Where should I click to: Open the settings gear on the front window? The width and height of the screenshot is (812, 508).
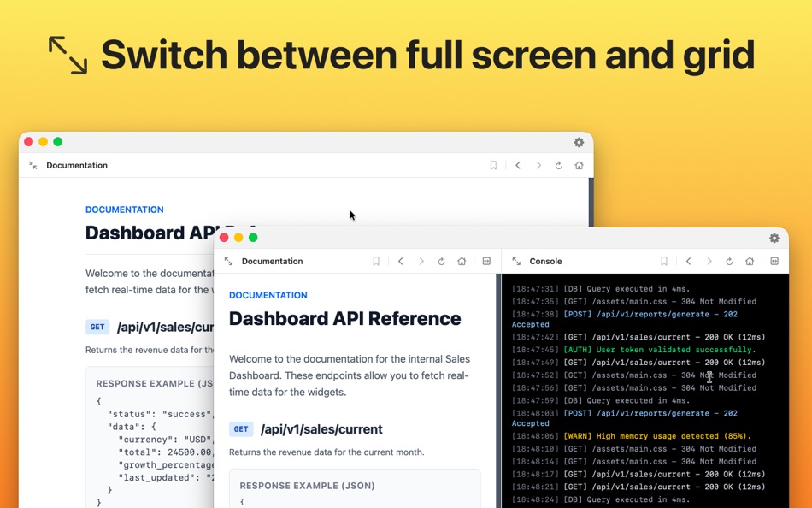tap(774, 239)
